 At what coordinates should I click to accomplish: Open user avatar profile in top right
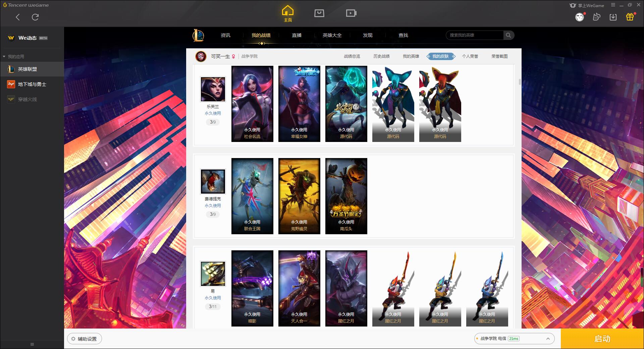[580, 17]
